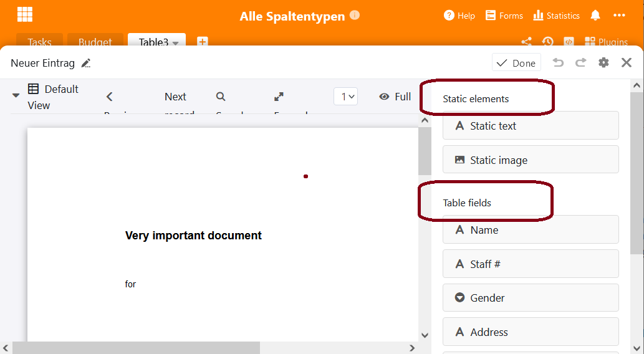Open the version history clock icon
644x354 pixels.
[547, 42]
